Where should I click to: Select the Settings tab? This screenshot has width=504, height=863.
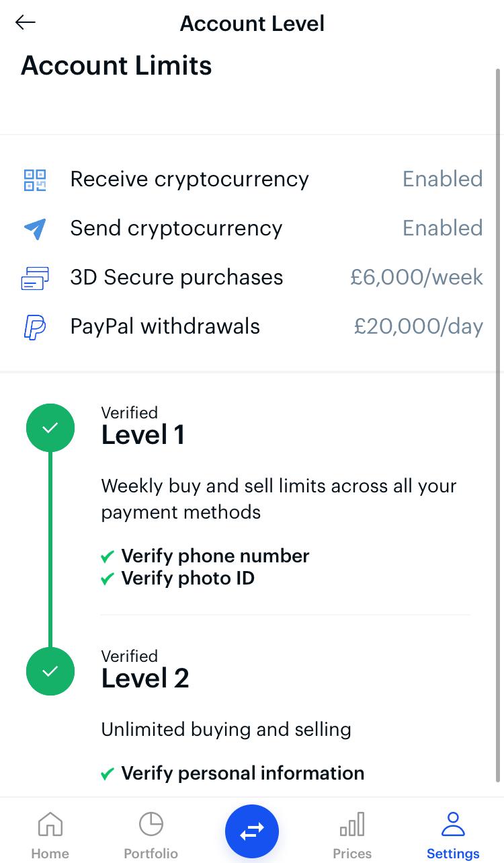tap(453, 835)
